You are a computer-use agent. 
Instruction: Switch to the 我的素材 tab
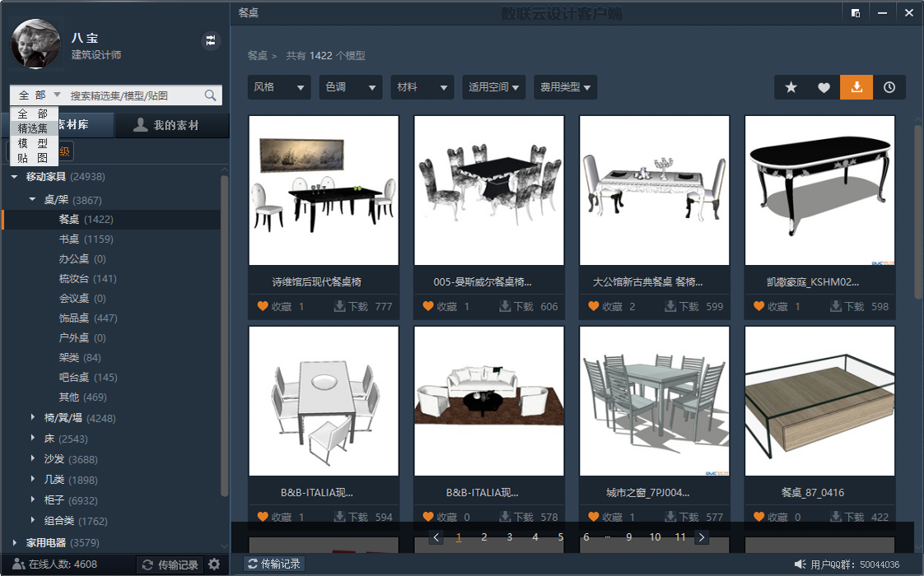(x=171, y=125)
